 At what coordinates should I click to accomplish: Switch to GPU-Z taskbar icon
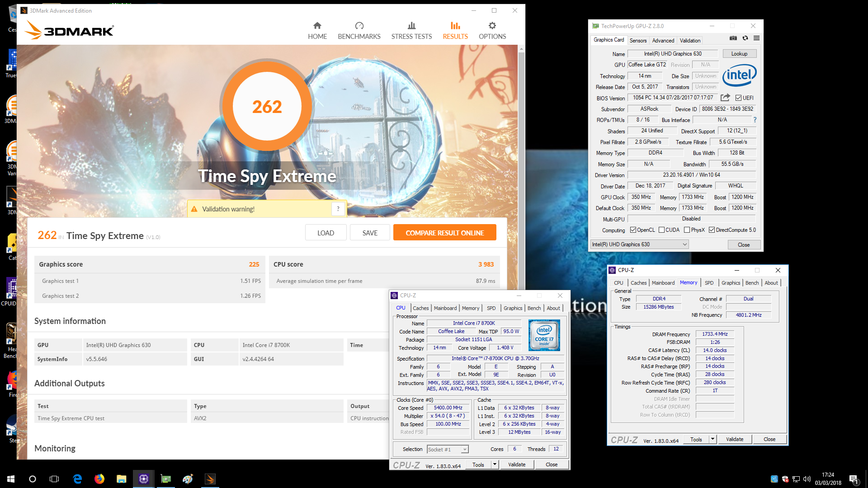point(166,479)
